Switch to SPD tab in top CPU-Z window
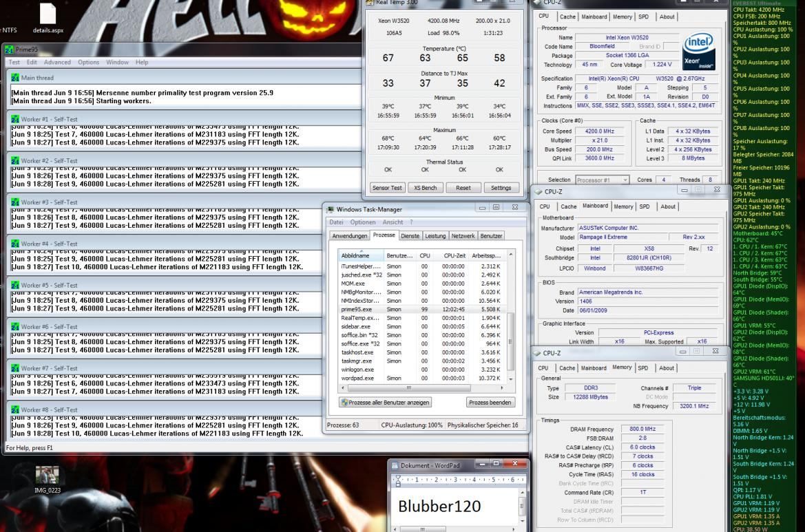The image size is (805, 532). [x=643, y=17]
